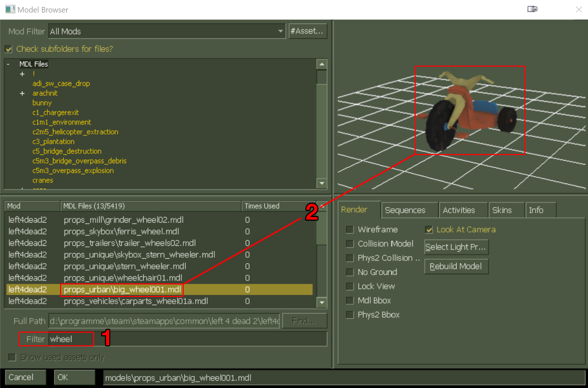Select the c1_chargerexit folder
588x388 pixels.
point(56,112)
